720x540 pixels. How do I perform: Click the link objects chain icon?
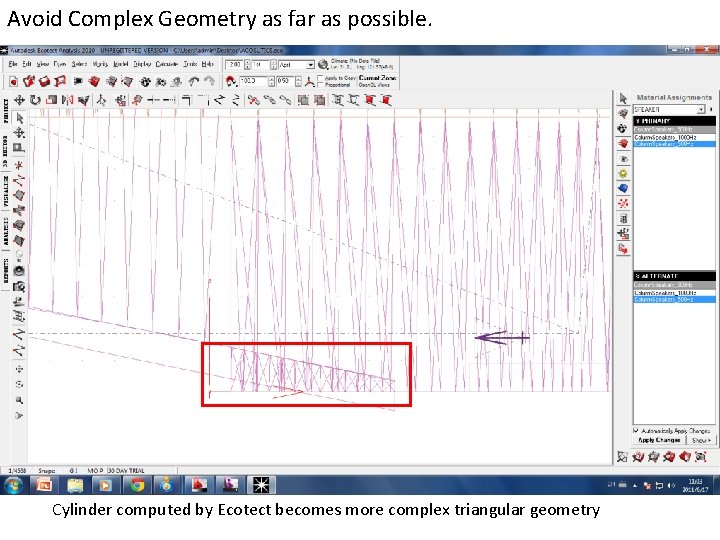click(270, 100)
